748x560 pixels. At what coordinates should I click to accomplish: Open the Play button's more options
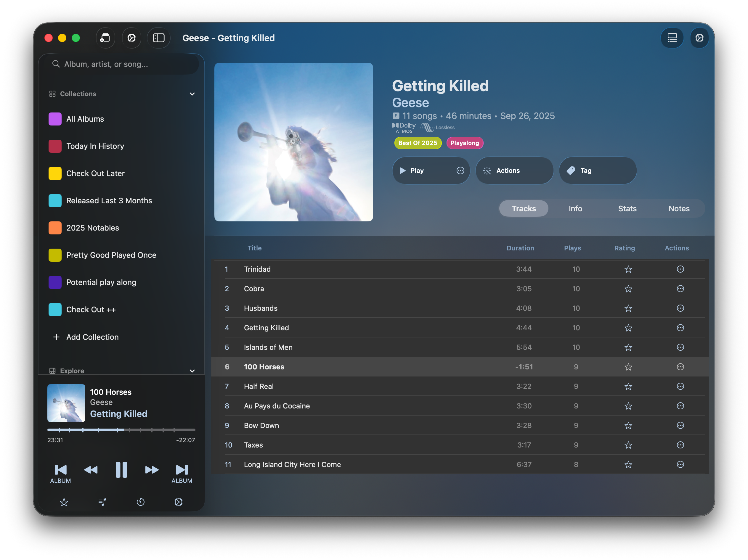click(460, 171)
